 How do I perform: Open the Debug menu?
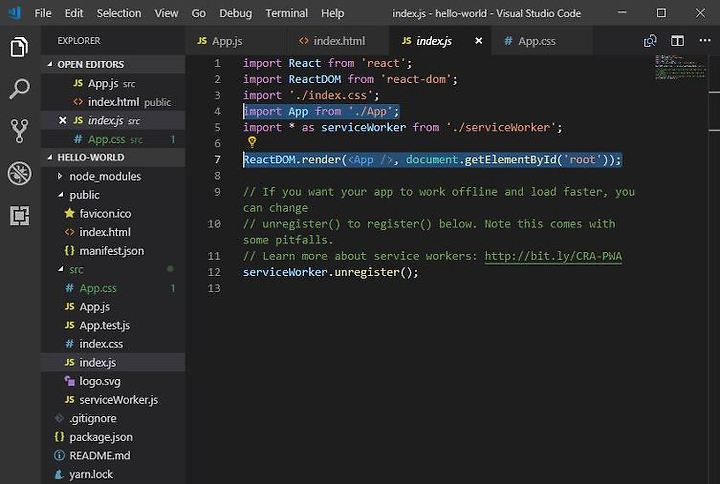[236, 13]
